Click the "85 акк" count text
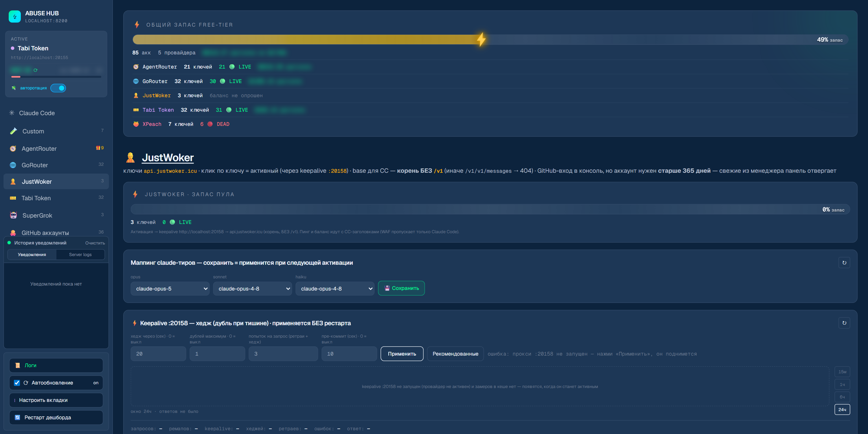 (141, 53)
